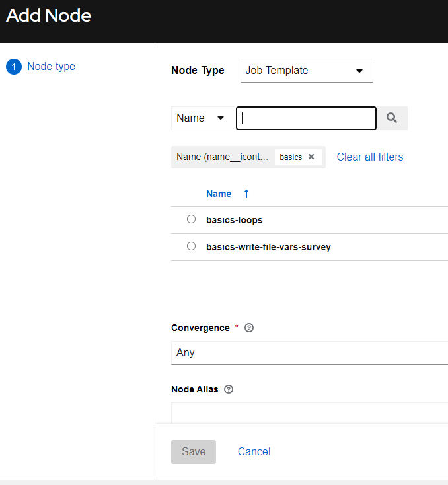Sort the list by Name column header
Viewport: 448px width, 485px height.
[219, 194]
